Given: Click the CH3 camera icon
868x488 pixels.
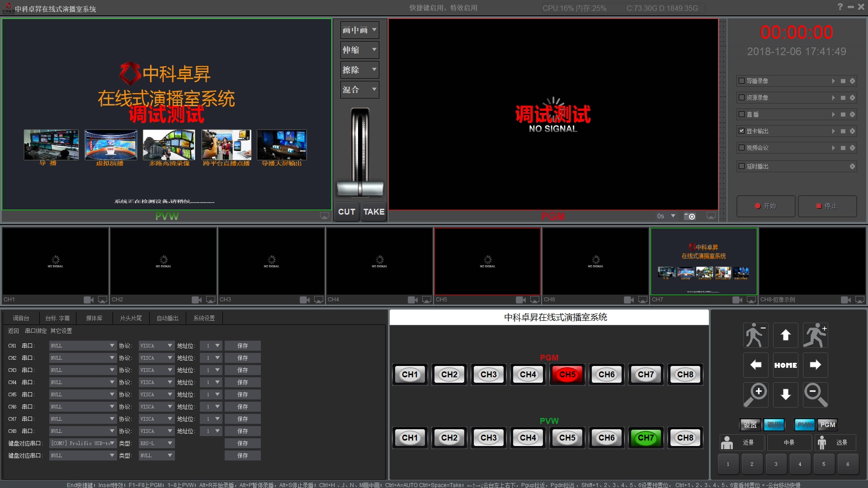Looking at the screenshot, I should point(305,300).
